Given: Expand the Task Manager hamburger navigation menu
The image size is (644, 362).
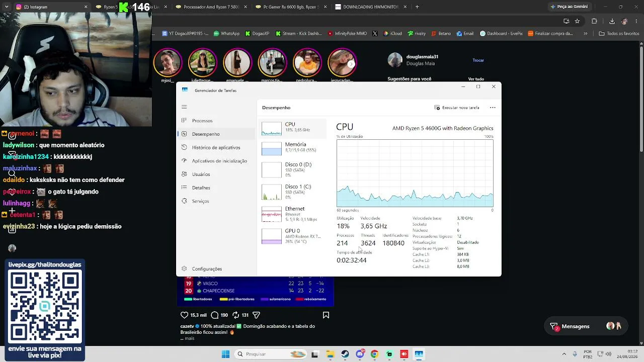Looking at the screenshot, I should (x=184, y=107).
